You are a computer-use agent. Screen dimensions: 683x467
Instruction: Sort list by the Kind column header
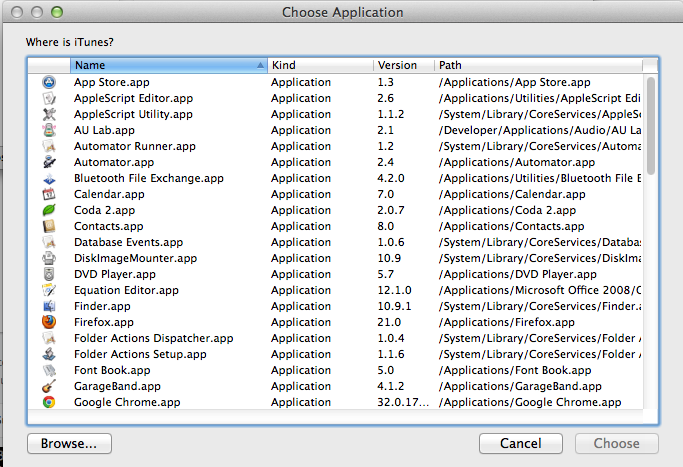click(x=320, y=65)
